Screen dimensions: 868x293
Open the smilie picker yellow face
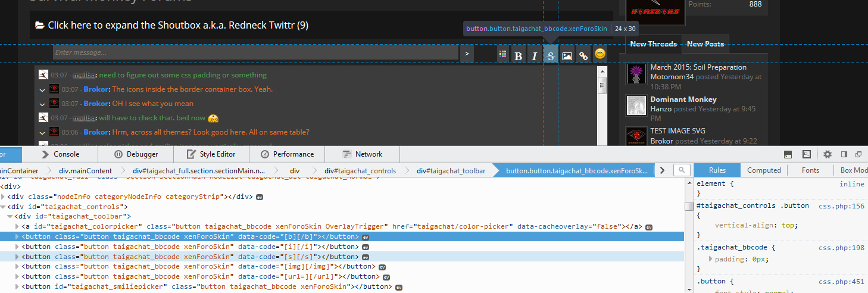click(600, 54)
